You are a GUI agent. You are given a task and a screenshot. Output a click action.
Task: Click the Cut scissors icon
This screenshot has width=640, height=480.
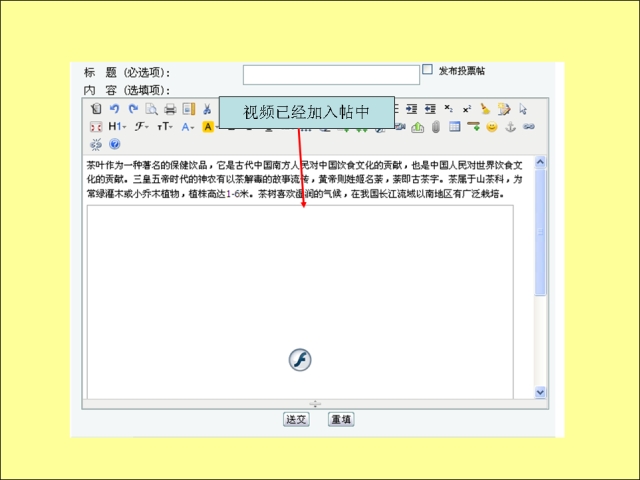pyautogui.click(x=207, y=109)
